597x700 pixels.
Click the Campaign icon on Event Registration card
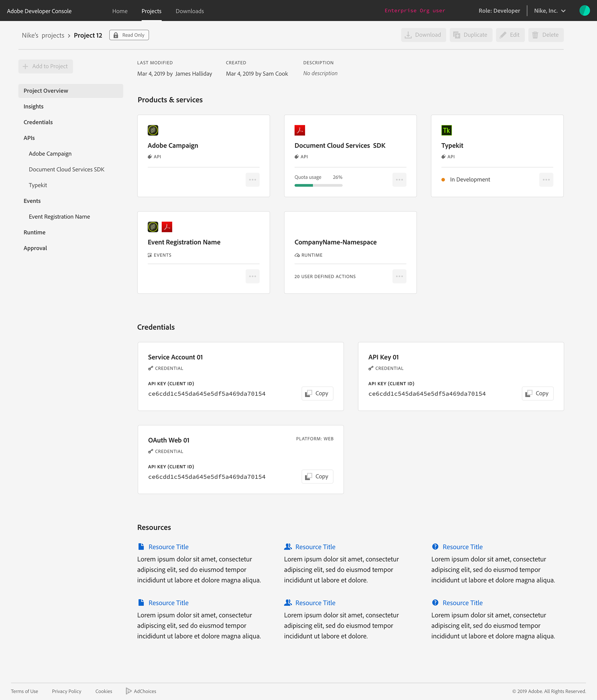pos(153,227)
